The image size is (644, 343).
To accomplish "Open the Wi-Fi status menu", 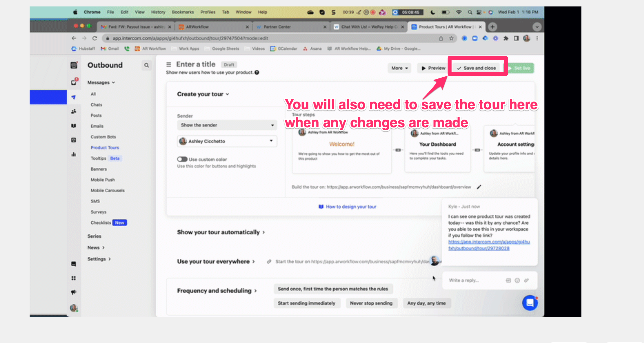I will coord(459,12).
